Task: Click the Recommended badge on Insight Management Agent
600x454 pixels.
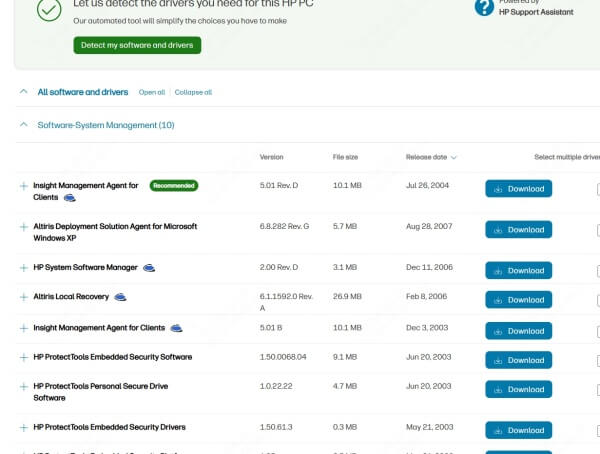Action: click(x=174, y=186)
